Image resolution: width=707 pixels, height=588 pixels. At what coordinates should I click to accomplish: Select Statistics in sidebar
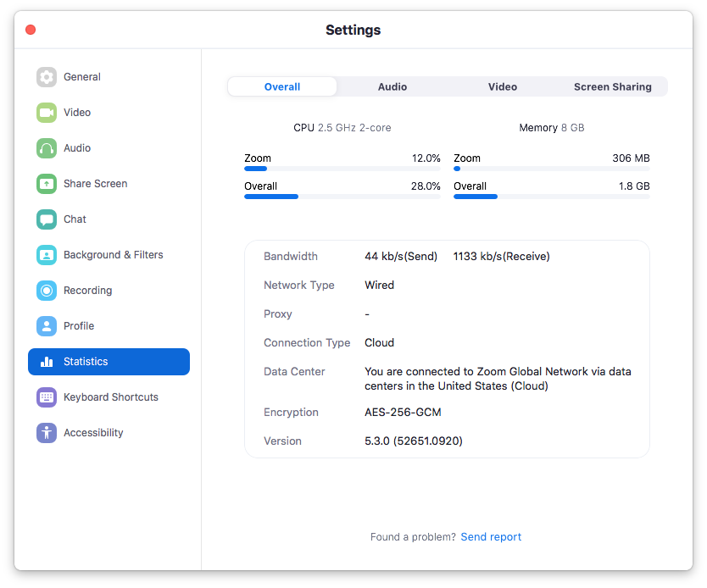109,362
